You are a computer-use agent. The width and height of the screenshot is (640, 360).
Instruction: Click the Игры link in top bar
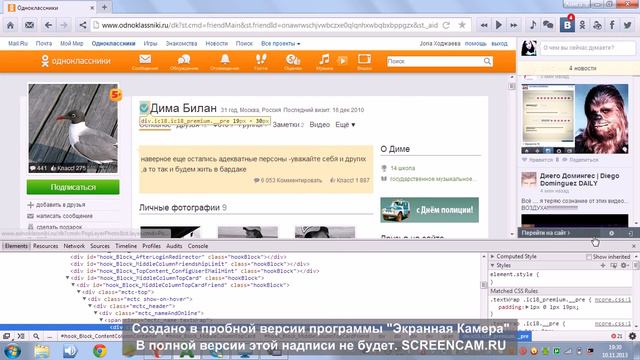click(150, 43)
